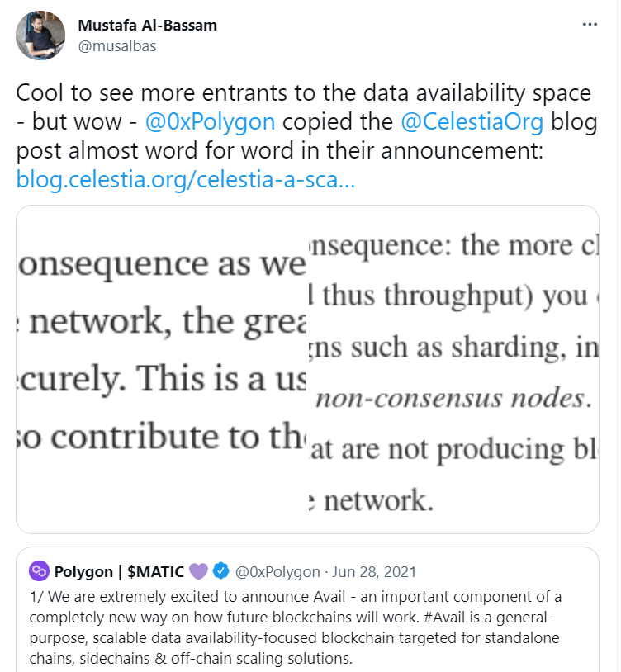
Task: Click the blue verified badge icon
Action: pos(221,571)
